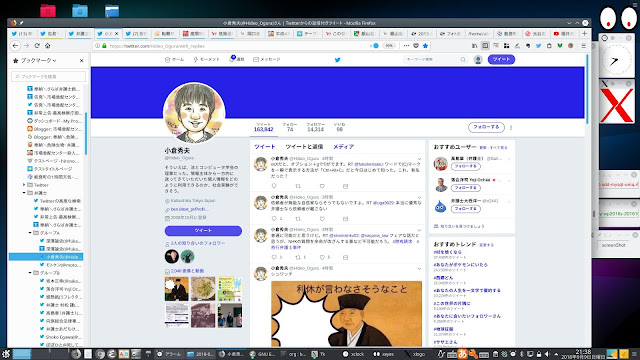640x360 pixels.
Task: Toggle the sidebar view button in toolbar
Action: (485, 46)
